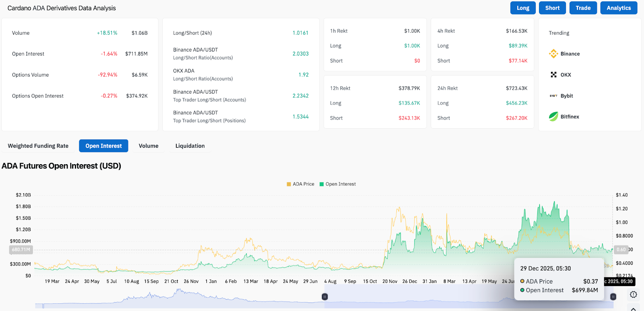The height and width of the screenshot is (311, 644).
Task: Click the Trade button
Action: click(583, 8)
